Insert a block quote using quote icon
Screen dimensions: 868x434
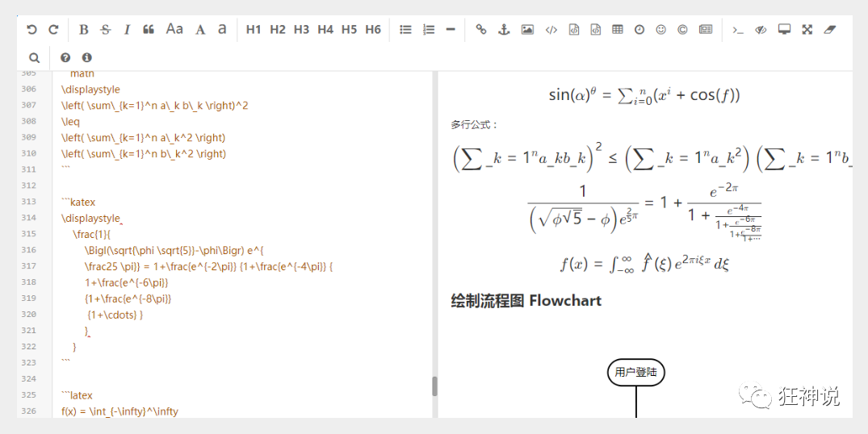(149, 29)
